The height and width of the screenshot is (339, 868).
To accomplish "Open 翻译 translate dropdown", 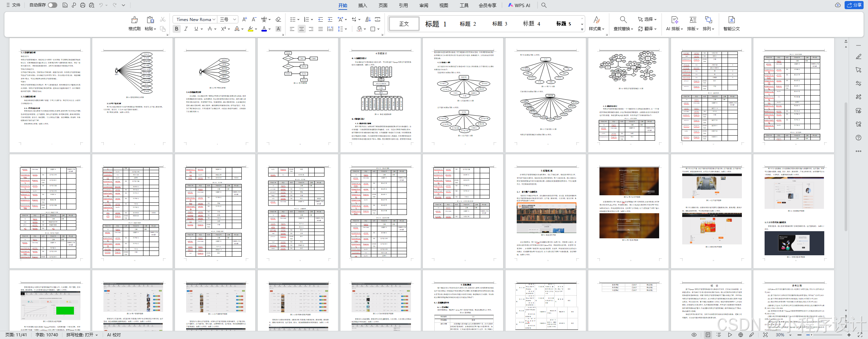I will [x=647, y=29].
